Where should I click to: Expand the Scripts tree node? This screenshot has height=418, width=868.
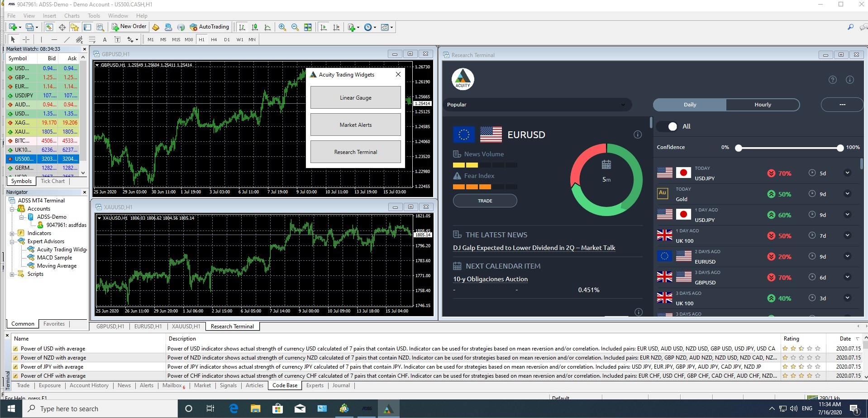click(12, 274)
